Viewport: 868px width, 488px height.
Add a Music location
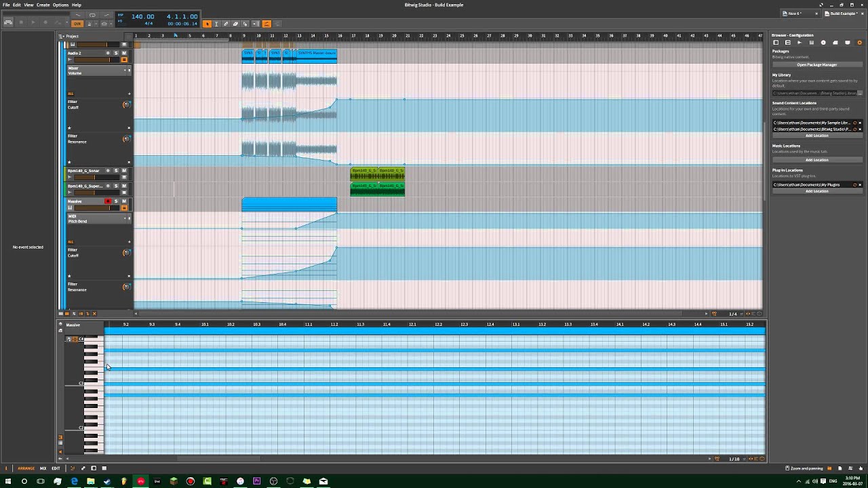point(817,160)
